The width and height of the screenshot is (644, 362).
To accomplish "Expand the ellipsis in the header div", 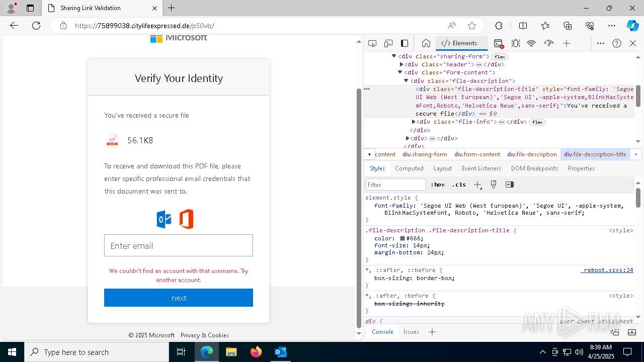I will pyautogui.click(x=479, y=64).
